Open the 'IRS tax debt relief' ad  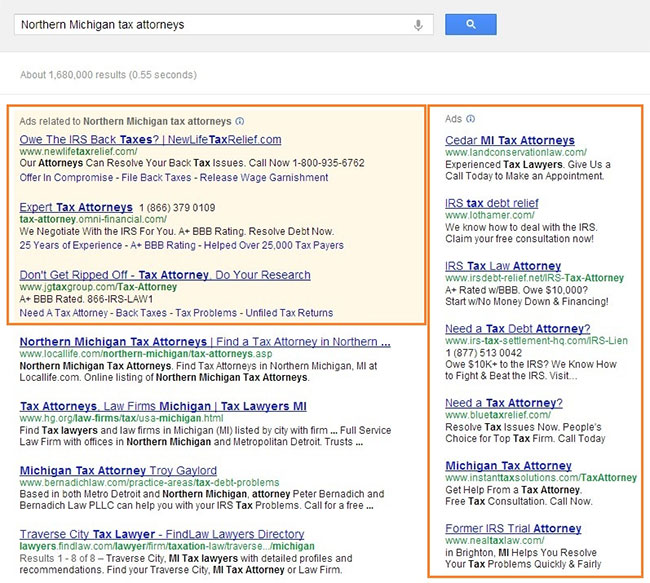click(x=491, y=203)
